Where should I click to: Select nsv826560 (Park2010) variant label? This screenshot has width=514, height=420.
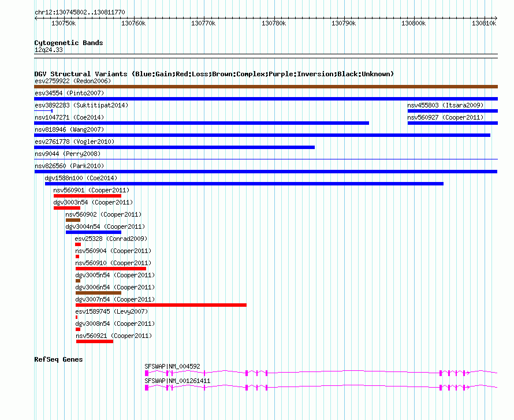[69, 166]
